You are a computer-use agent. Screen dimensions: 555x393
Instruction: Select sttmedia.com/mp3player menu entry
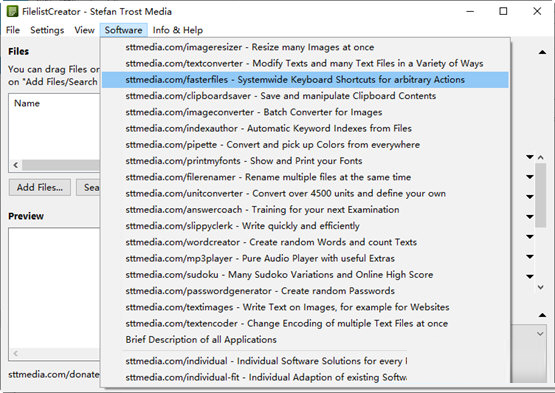(305, 259)
